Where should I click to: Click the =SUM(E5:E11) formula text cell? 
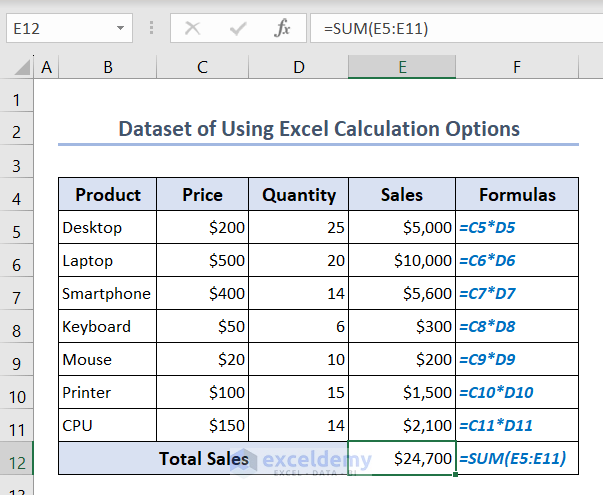pos(517,459)
